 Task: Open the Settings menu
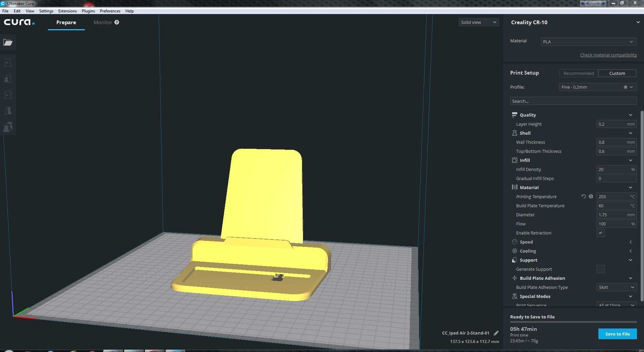[46, 11]
